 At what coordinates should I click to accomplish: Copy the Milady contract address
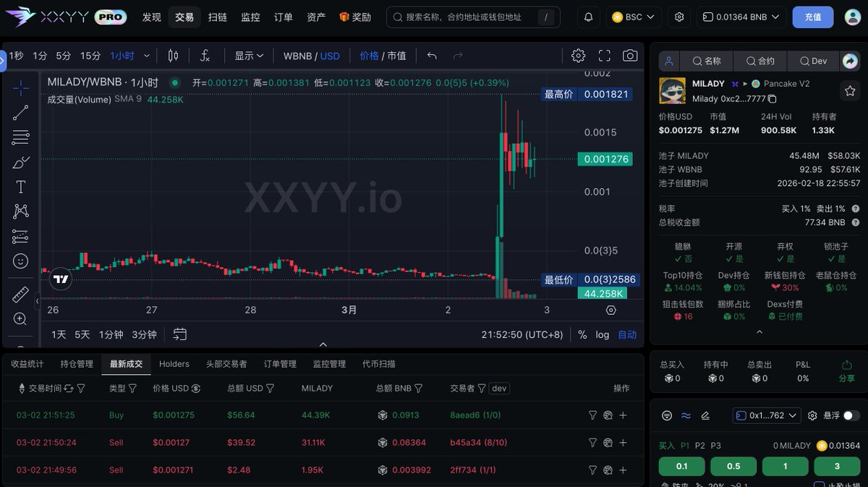point(773,98)
